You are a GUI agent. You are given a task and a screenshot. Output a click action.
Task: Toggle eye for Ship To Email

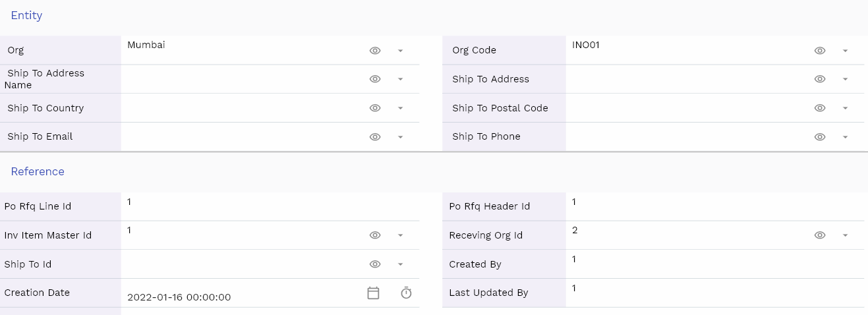tap(375, 137)
